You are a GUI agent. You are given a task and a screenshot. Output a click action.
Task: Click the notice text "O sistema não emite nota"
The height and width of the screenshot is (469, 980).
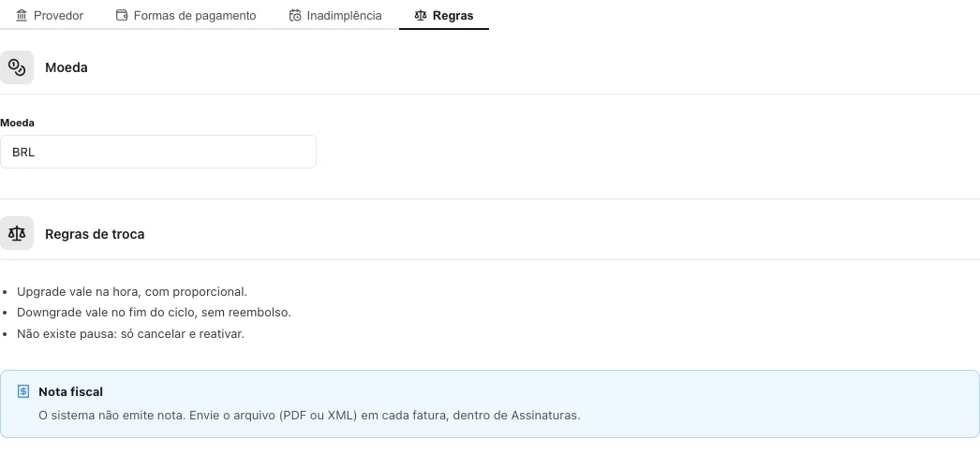[111, 416]
